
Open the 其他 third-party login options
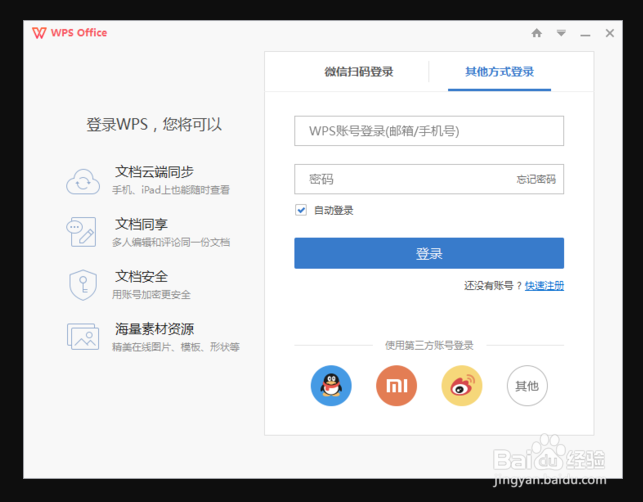(x=527, y=386)
